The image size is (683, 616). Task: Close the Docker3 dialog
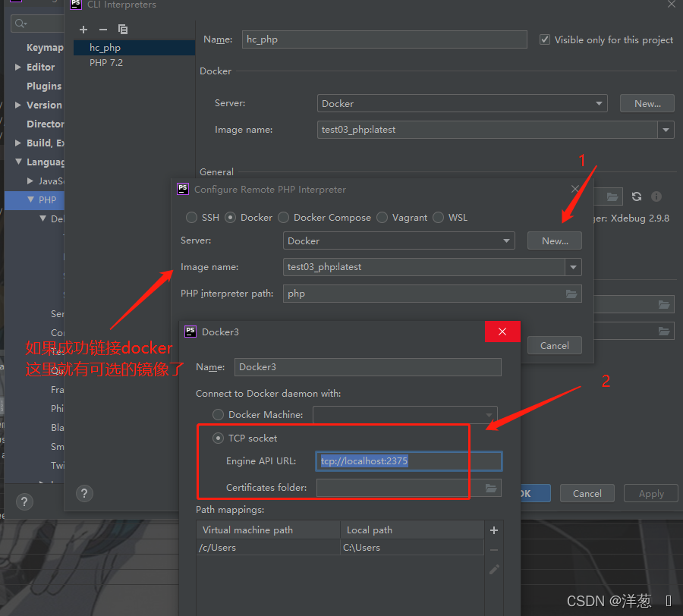pyautogui.click(x=502, y=332)
